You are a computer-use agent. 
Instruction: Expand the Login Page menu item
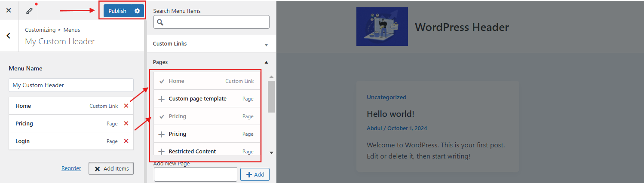click(x=71, y=141)
